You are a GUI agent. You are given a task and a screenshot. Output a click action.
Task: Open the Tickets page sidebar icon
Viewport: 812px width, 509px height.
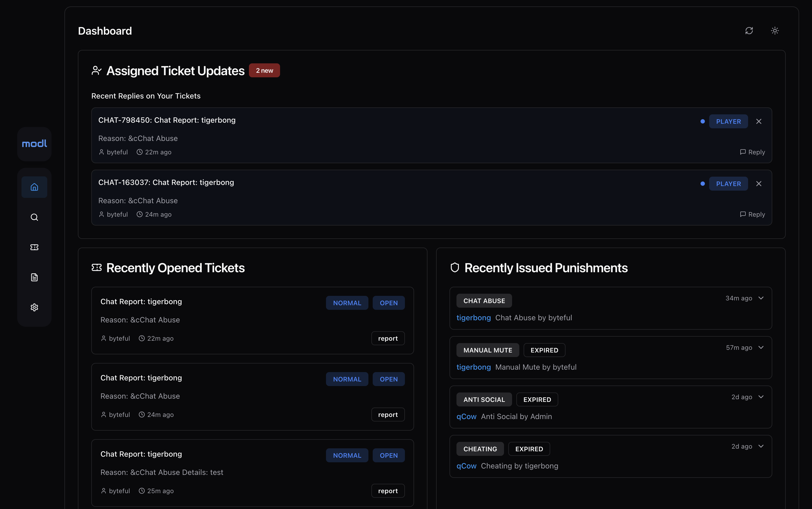click(34, 248)
